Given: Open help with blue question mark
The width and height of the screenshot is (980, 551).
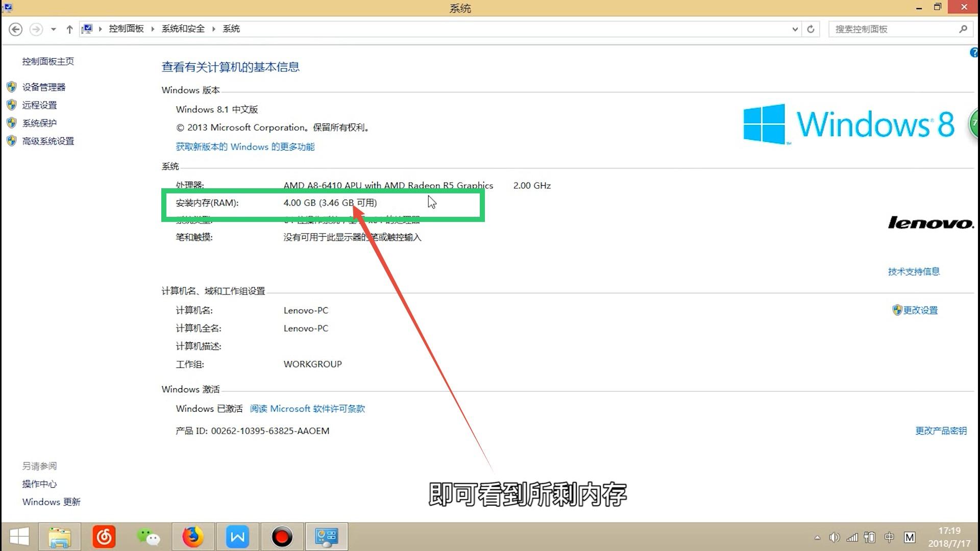Looking at the screenshot, I should [974, 53].
